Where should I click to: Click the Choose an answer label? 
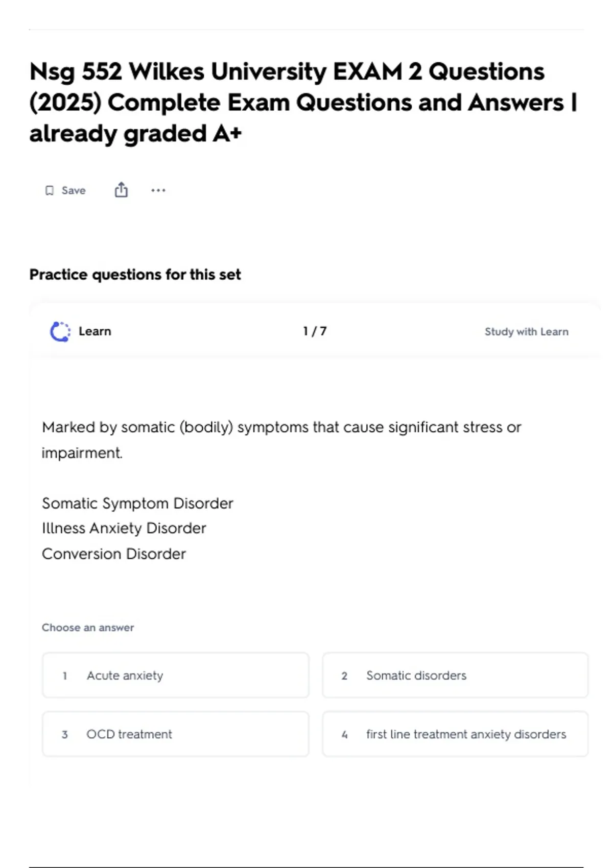point(88,628)
